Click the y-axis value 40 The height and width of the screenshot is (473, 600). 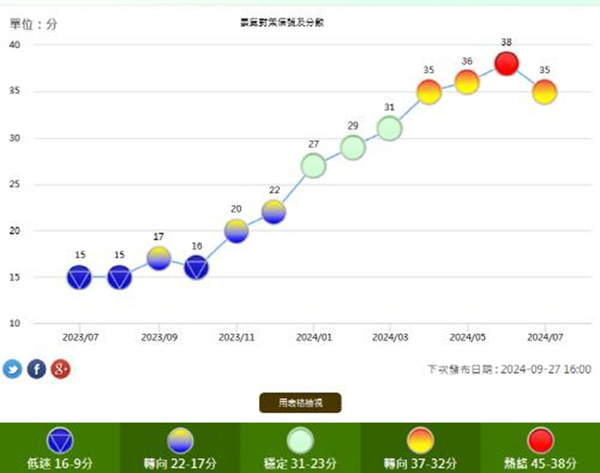click(15, 45)
